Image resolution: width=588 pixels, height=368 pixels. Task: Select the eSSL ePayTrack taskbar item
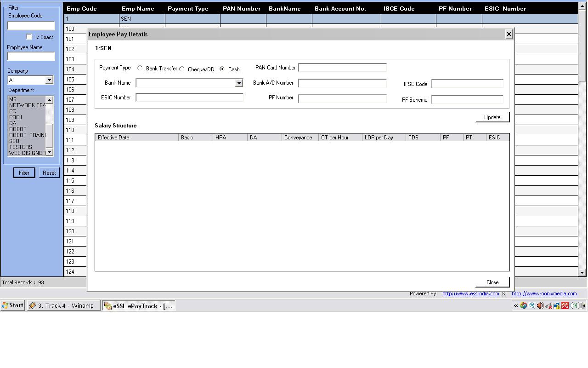(138, 306)
